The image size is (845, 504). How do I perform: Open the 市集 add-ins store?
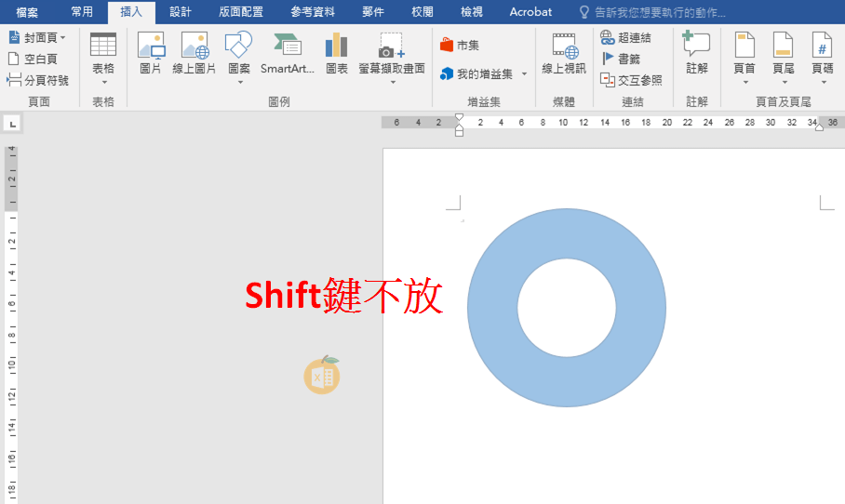460,46
